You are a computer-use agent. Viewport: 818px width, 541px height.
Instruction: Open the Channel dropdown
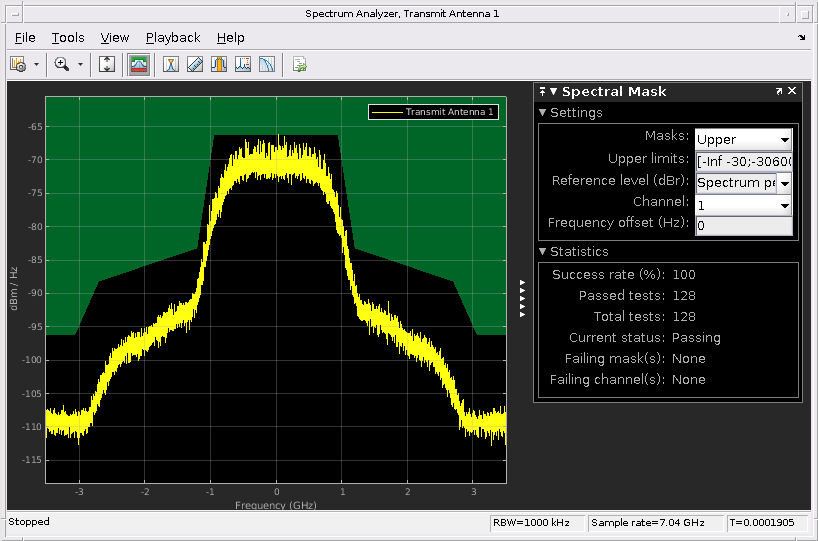[743, 205]
